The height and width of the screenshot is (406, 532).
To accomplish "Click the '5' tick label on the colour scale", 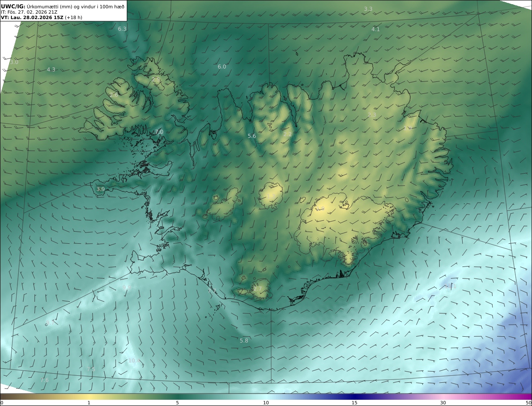I will tap(177, 403).
